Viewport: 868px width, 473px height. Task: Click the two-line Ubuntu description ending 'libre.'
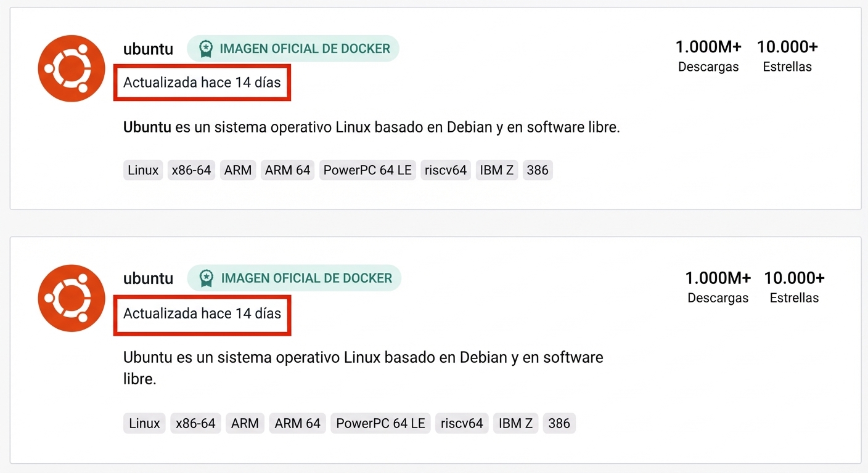click(363, 368)
